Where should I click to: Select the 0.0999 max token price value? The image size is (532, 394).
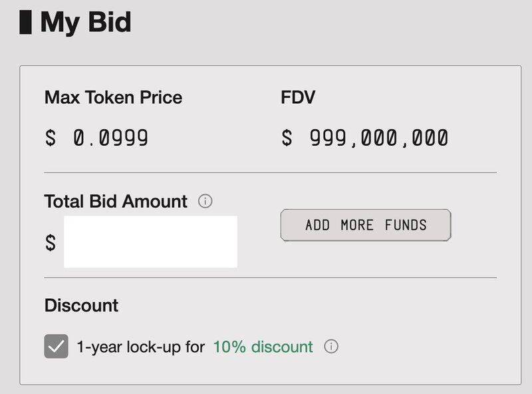pos(110,138)
